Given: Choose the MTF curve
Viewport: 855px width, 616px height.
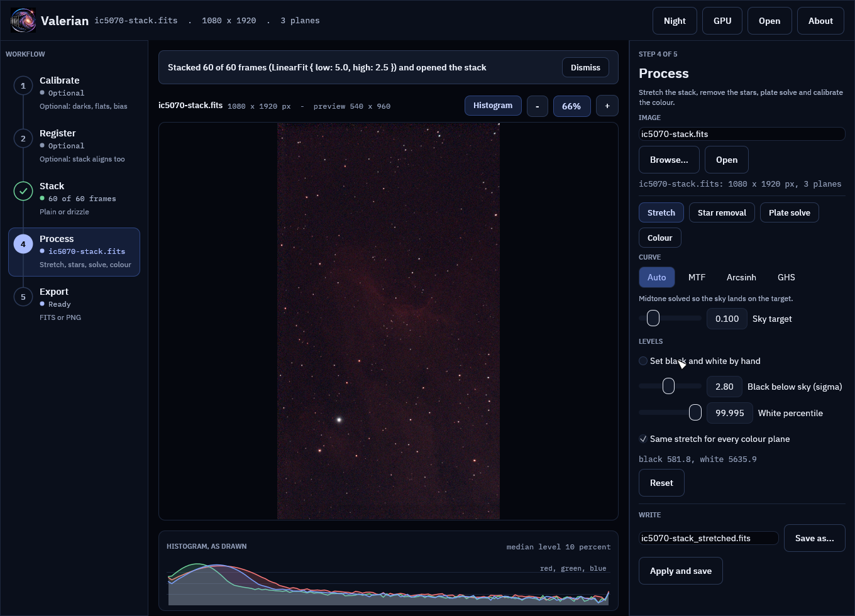Looking at the screenshot, I should pyautogui.click(x=697, y=277).
